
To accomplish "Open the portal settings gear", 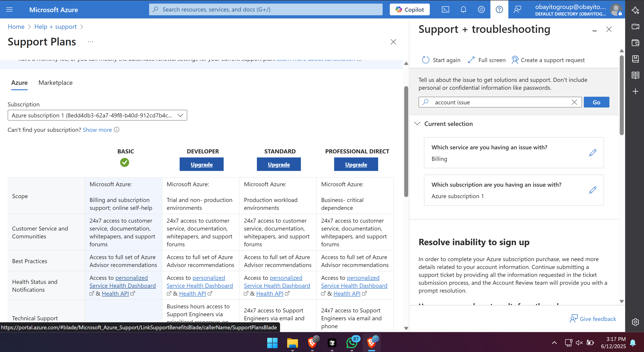I will 481,9.
